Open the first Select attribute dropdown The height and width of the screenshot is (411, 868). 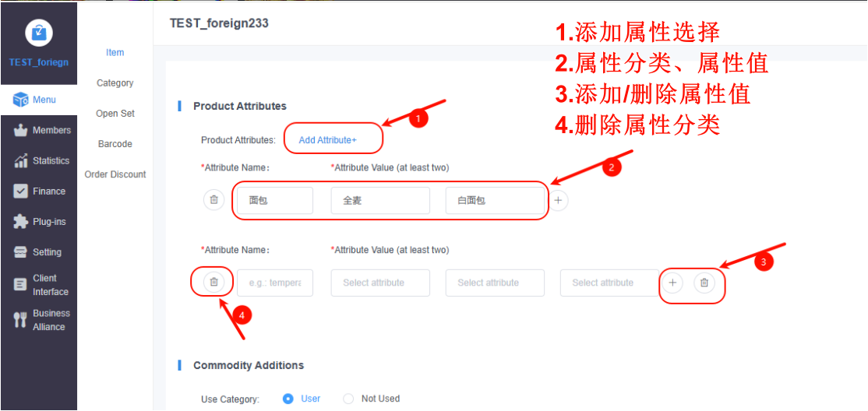(381, 283)
